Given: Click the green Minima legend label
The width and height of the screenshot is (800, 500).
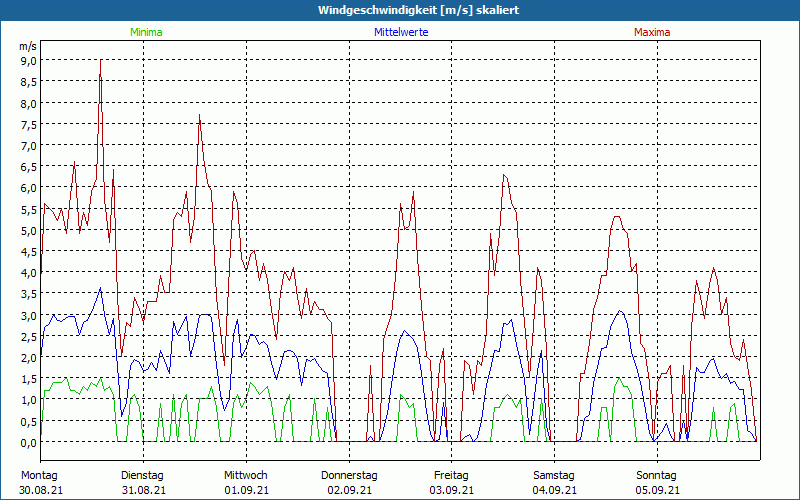Looking at the screenshot, I should (146, 32).
